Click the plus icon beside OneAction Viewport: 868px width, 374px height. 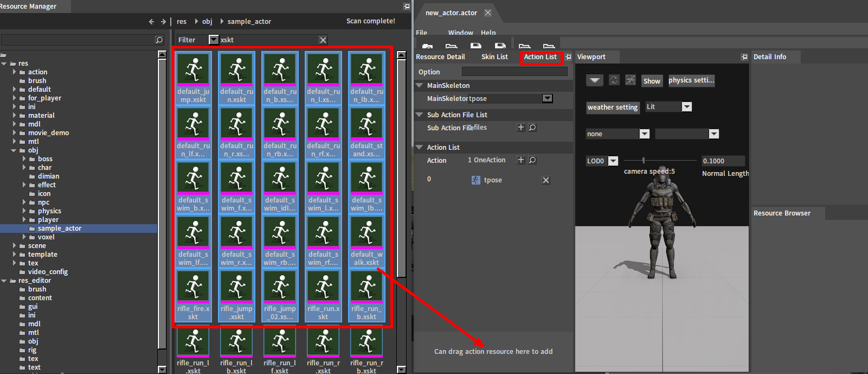pos(521,160)
